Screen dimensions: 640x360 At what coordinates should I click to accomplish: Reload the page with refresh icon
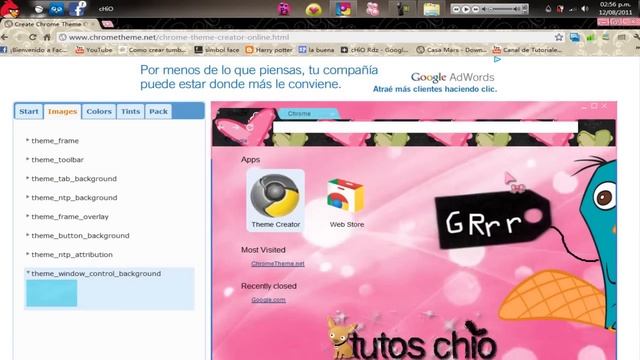(x=33, y=37)
